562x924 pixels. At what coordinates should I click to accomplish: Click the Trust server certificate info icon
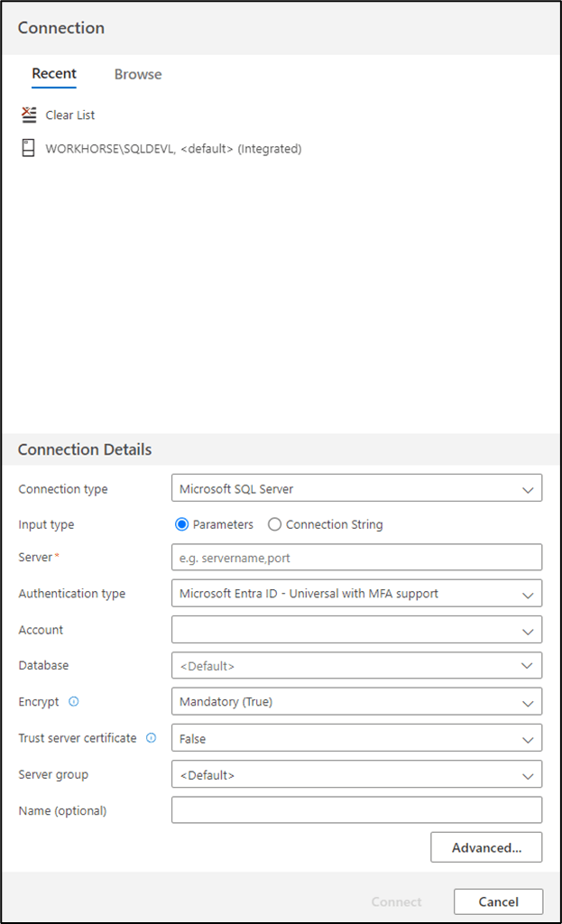click(151, 738)
